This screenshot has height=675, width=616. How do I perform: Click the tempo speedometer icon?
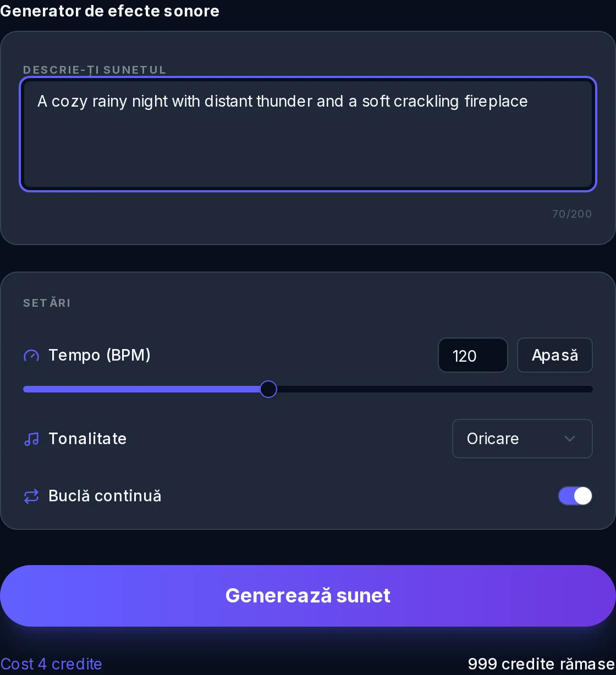tap(31, 356)
